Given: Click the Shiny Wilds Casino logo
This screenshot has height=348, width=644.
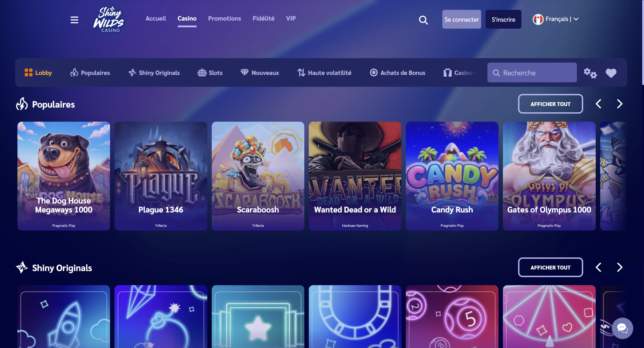Looking at the screenshot, I should click(x=109, y=19).
